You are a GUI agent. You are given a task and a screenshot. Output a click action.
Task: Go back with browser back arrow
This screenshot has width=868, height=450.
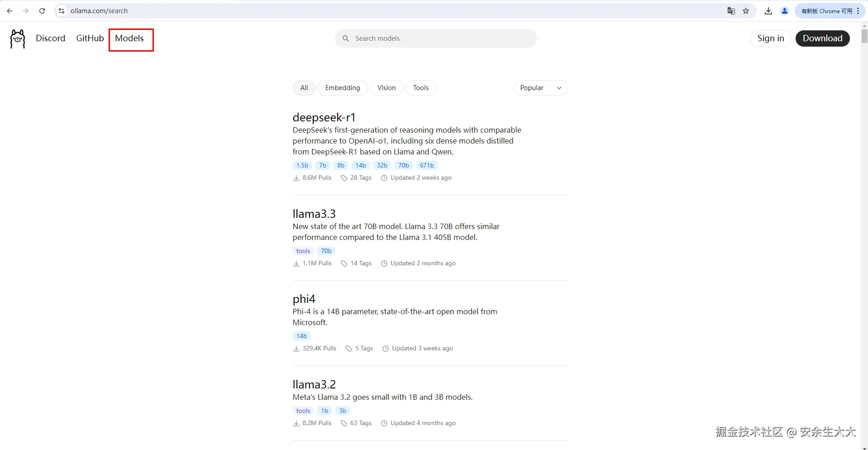10,11
